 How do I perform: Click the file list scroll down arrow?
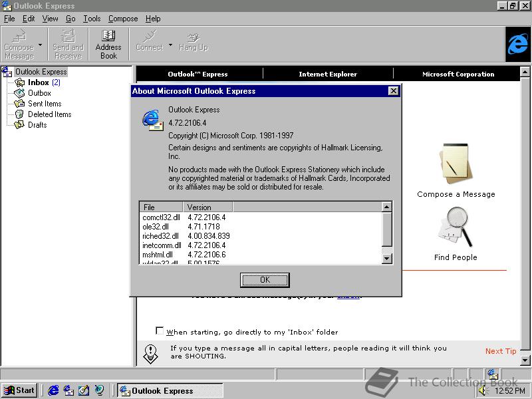tap(387, 259)
